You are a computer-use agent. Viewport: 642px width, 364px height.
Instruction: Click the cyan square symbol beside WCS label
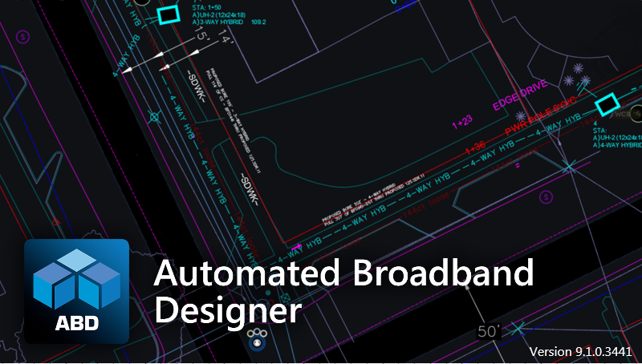pos(607,105)
